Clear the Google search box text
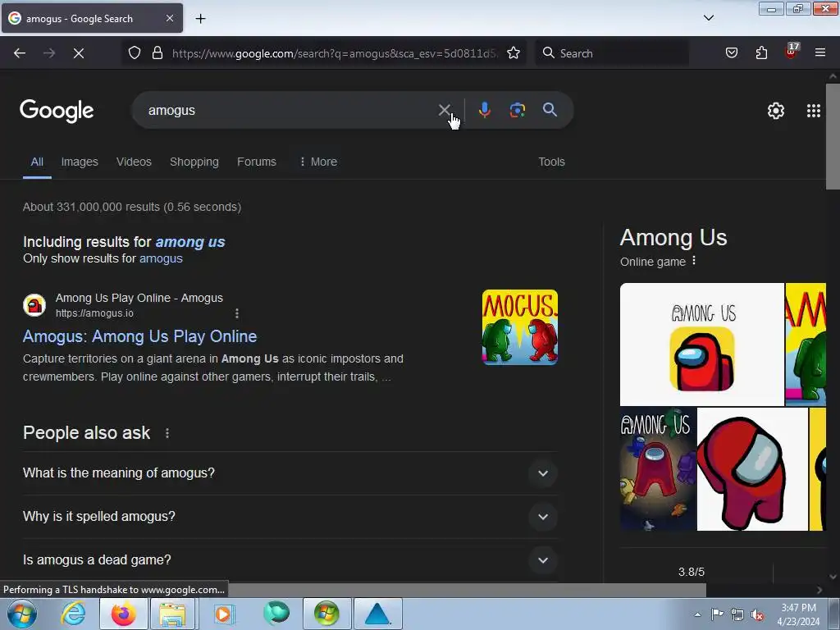Screen dimensions: 840x630 click(x=444, y=111)
